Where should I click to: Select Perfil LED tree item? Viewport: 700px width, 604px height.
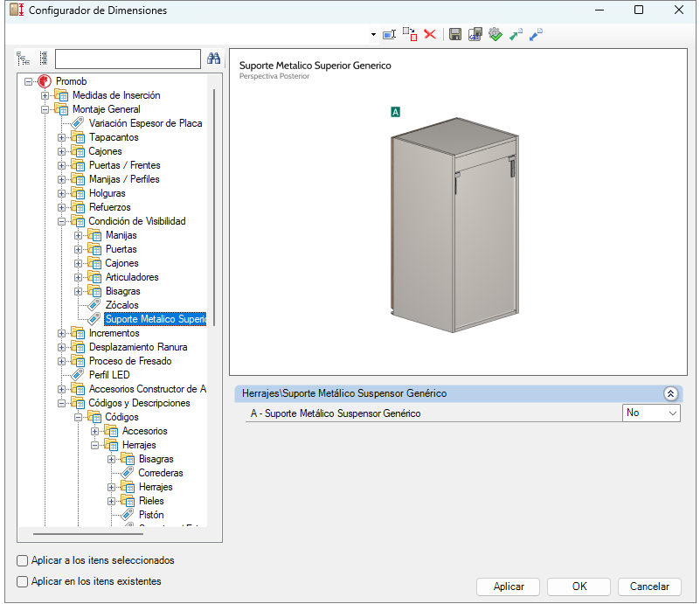109,375
